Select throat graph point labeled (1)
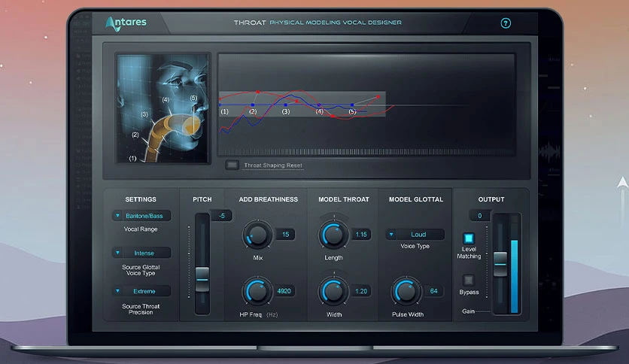629x364 pixels. [x=220, y=105]
